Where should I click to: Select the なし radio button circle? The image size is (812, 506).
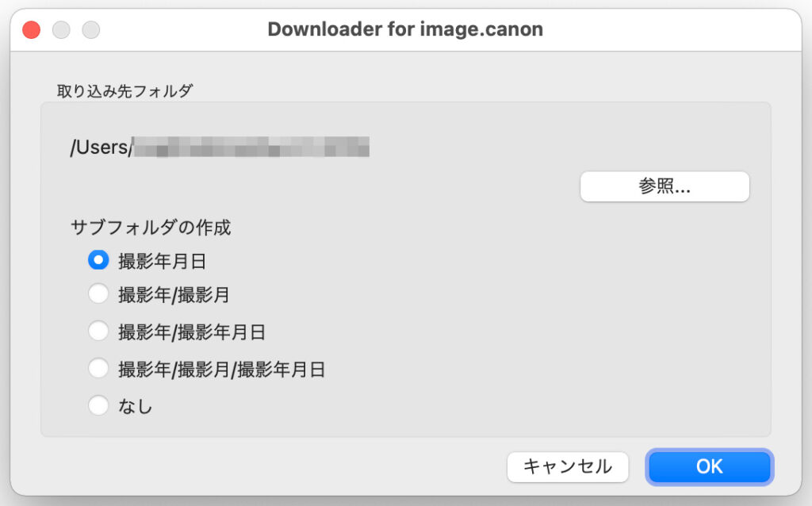[x=98, y=405]
